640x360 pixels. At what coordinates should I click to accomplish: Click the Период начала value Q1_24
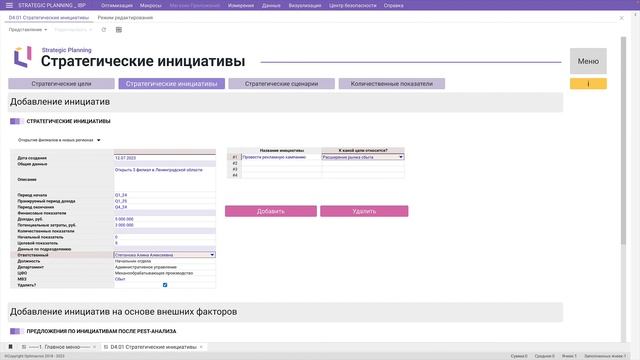[164, 195]
